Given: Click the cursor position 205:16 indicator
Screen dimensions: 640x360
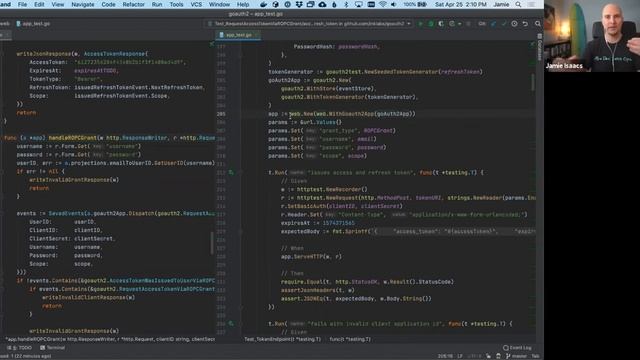Looking at the screenshot, I should point(445,356).
